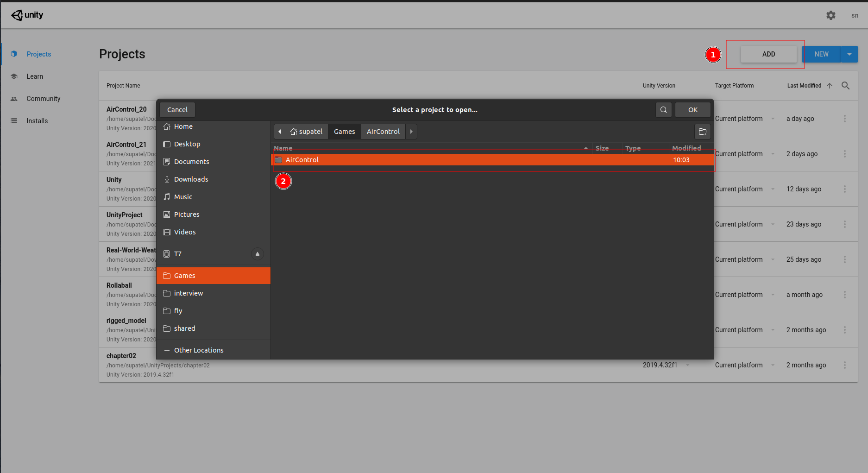Open more options for AirControl_21 row
This screenshot has width=868, height=473.
coord(845,154)
